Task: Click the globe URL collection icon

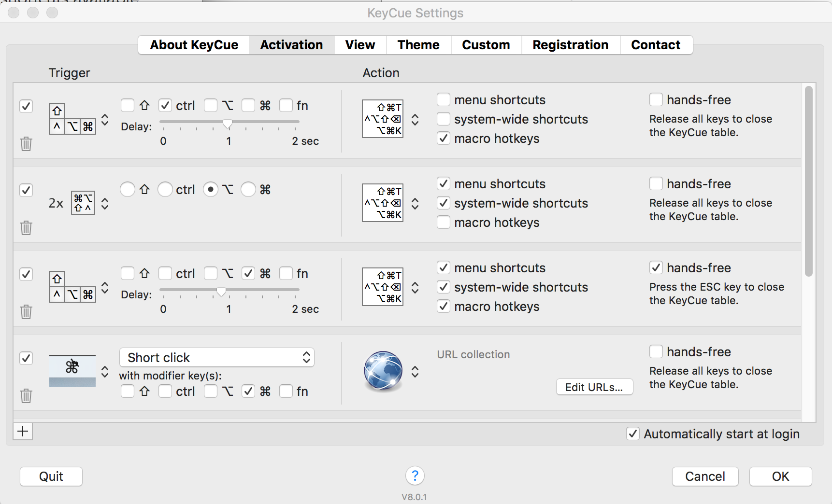Action: pyautogui.click(x=383, y=371)
